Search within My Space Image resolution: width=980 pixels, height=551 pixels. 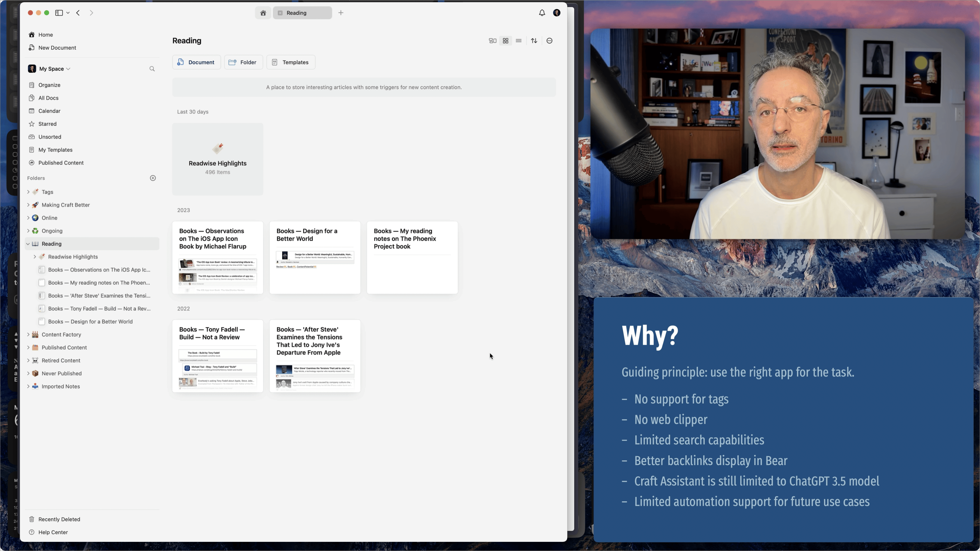[152, 69]
